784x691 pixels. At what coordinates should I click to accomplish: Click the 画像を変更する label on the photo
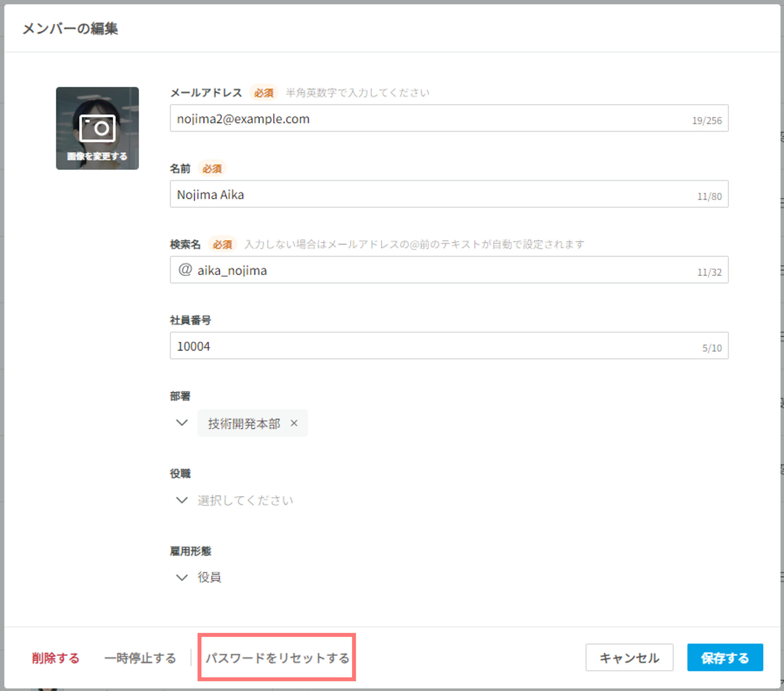click(x=97, y=156)
